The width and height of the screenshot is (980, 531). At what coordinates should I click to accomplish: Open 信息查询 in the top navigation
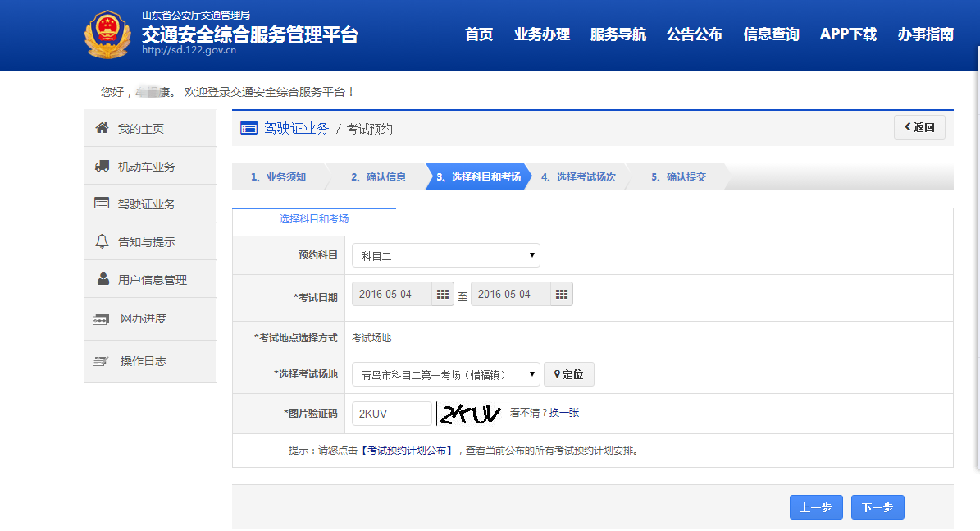tap(771, 34)
